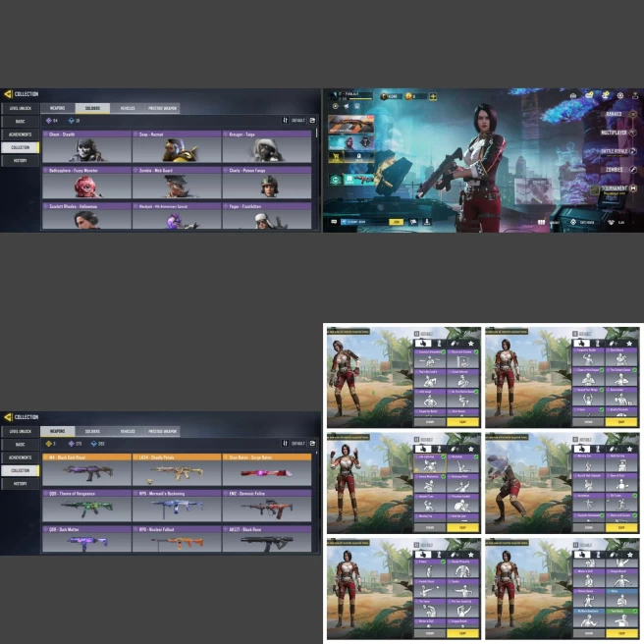This screenshot has height=644, width=644.
Task: Open the settings gear icon in the lobby
Action: [620, 95]
